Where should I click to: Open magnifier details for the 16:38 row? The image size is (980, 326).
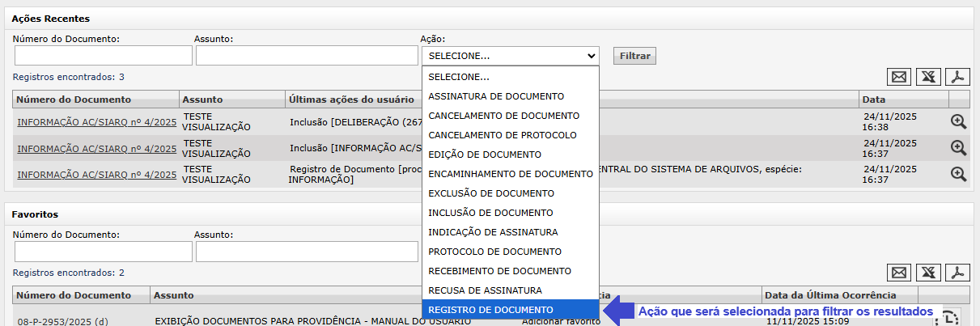tap(958, 122)
